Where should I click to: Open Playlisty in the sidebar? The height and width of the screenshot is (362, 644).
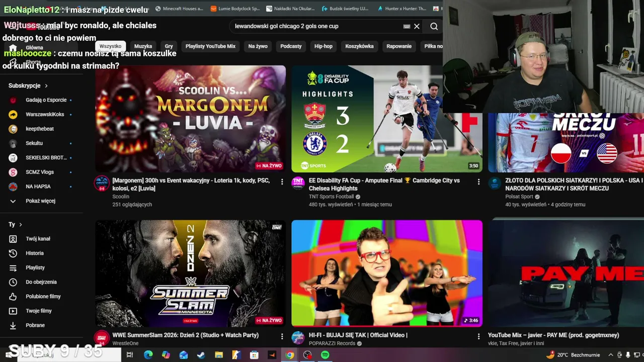pos(35,268)
